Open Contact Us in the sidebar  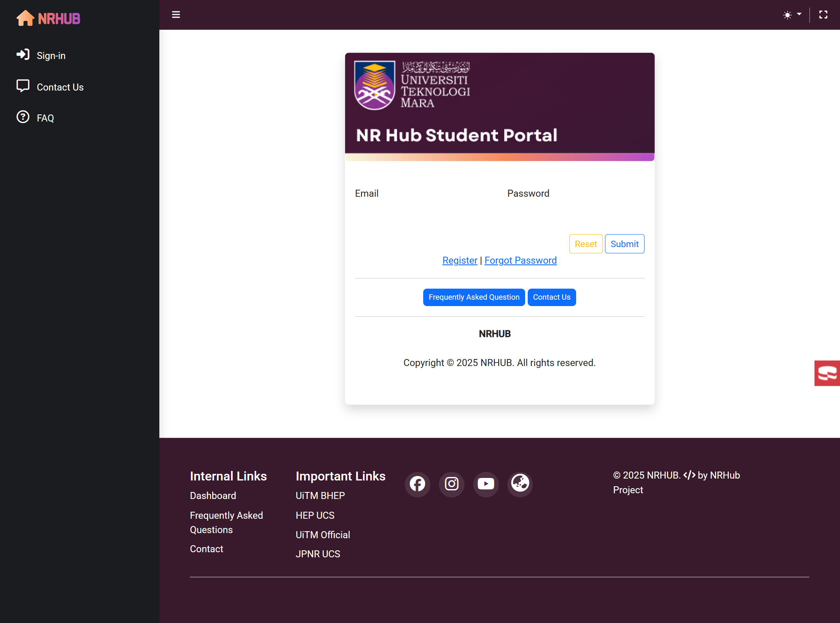coord(60,87)
